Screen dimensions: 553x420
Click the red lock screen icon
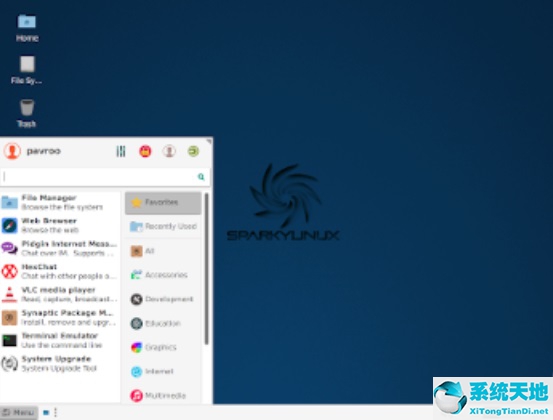145,151
